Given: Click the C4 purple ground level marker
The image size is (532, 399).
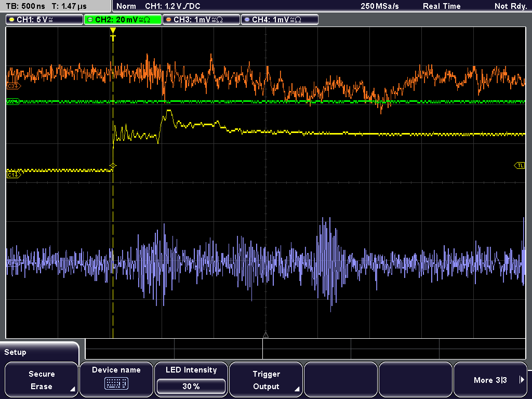Looking at the screenshot, I should pyautogui.click(x=14, y=262).
